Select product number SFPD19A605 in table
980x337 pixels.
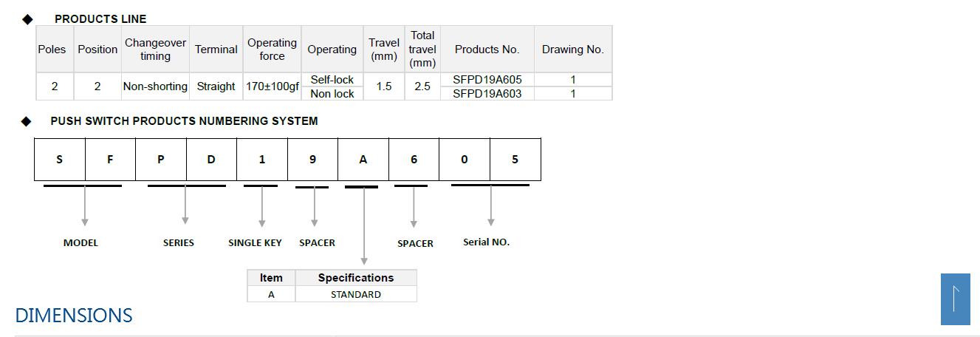pos(487,80)
